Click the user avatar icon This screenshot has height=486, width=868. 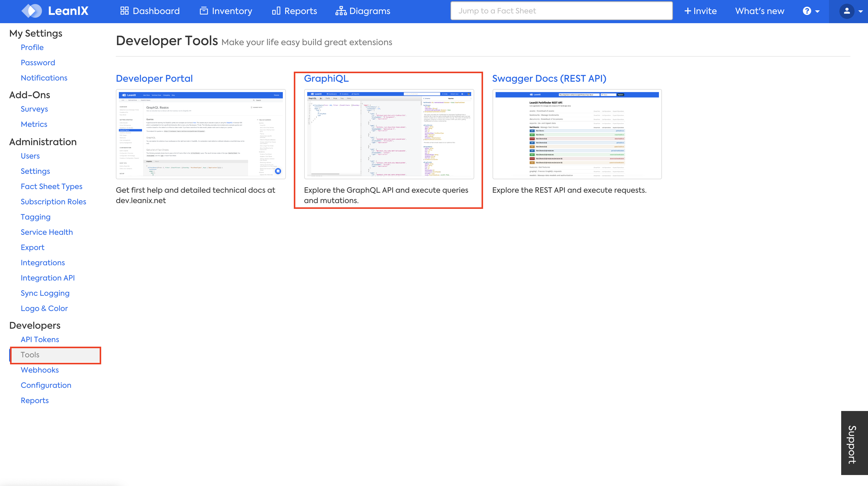[846, 11]
